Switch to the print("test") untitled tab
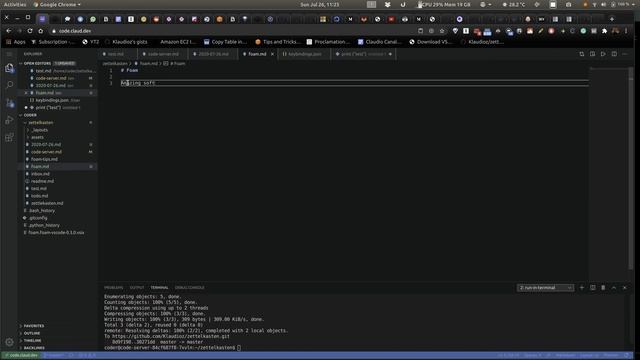The height and width of the screenshot is (360, 640). tap(363, 54)
